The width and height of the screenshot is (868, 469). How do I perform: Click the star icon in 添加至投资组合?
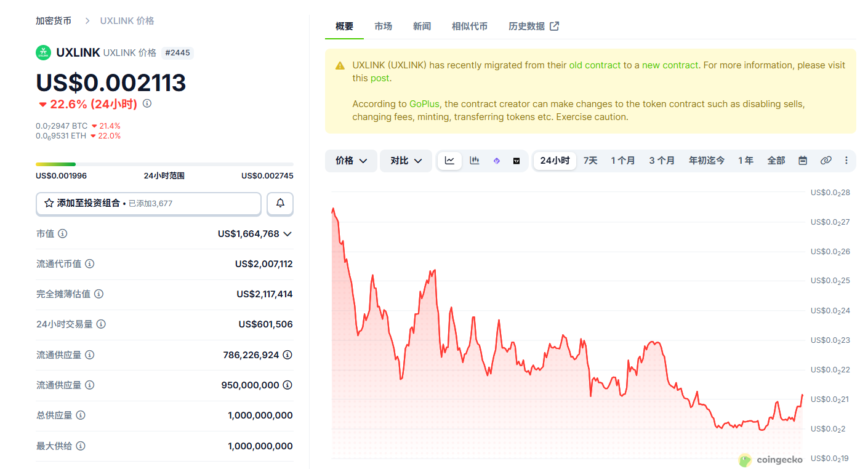pyautogui.click(x=49, y=203)
